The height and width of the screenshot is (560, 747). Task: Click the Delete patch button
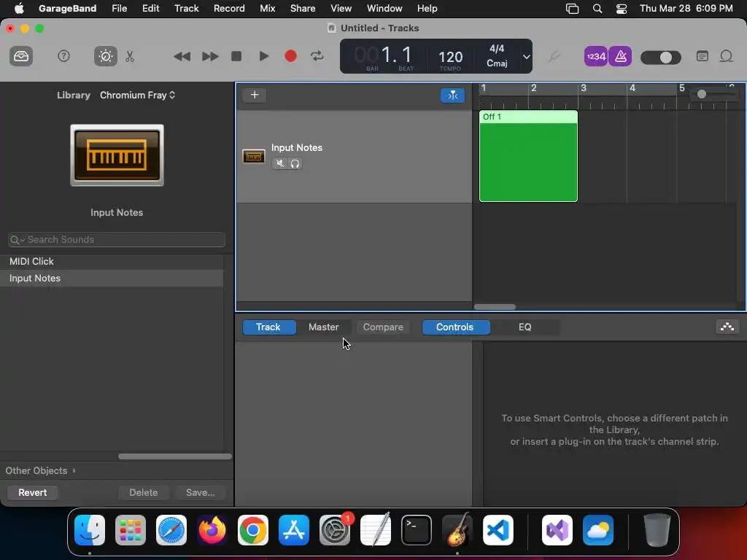coord(144,492)
